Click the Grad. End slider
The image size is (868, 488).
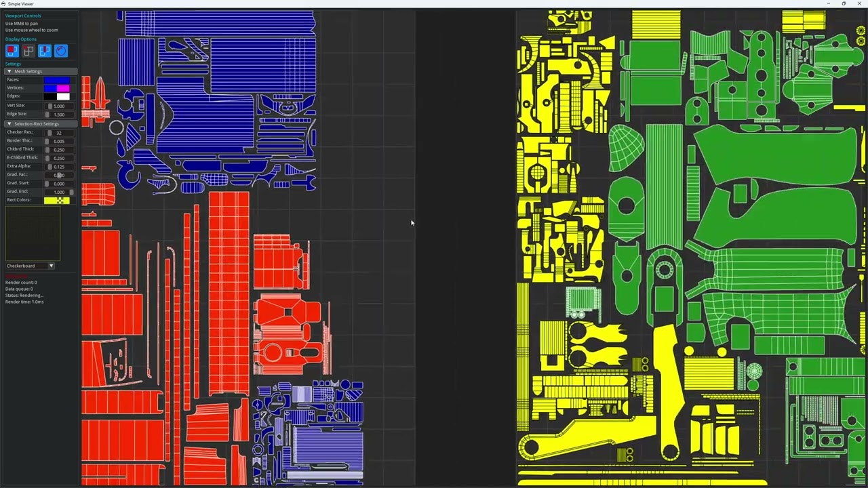coord(60,192)
